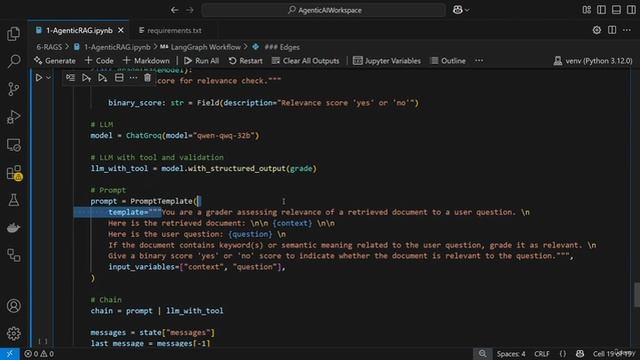Go back with the left arrow

click(x=175, y=10)
